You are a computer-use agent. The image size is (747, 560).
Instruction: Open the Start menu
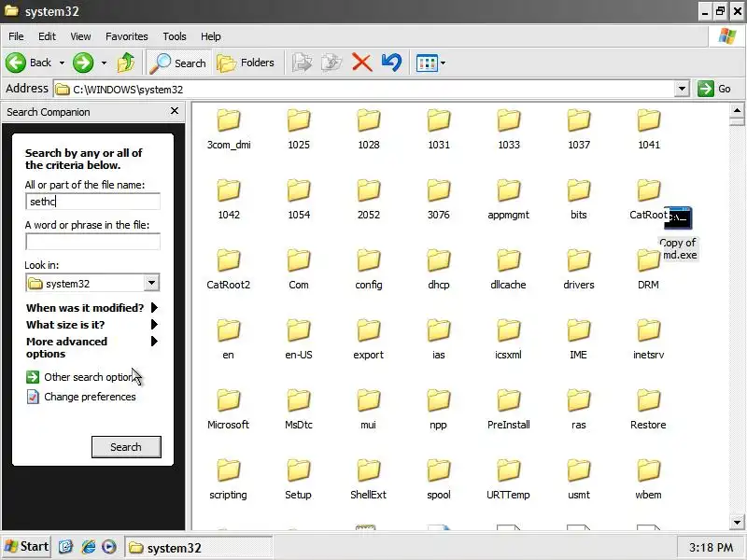tap(26, 546)
